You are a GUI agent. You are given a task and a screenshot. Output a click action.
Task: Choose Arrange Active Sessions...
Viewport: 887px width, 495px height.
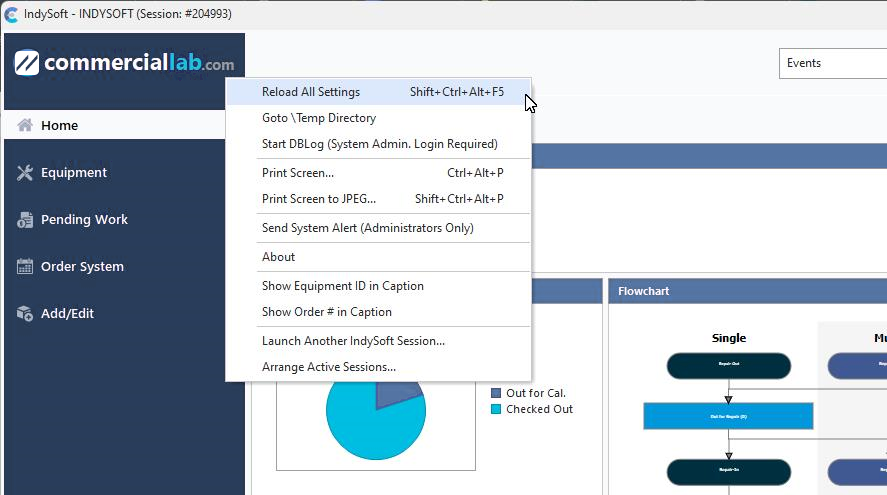378,367
